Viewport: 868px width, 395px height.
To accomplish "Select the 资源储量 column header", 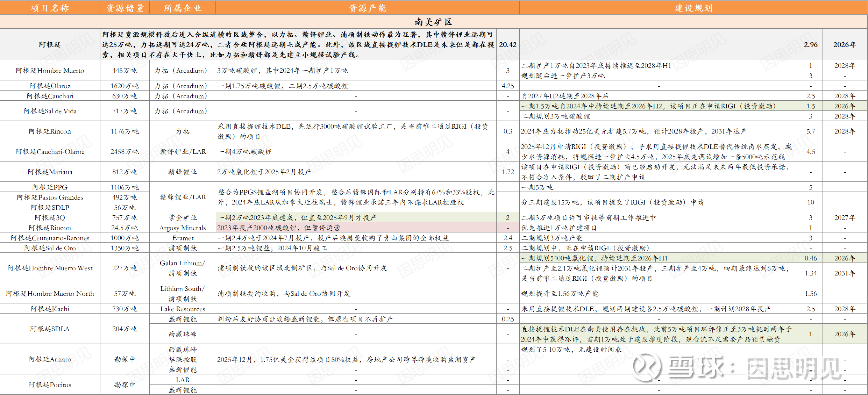I will click(x=125, y=8).
